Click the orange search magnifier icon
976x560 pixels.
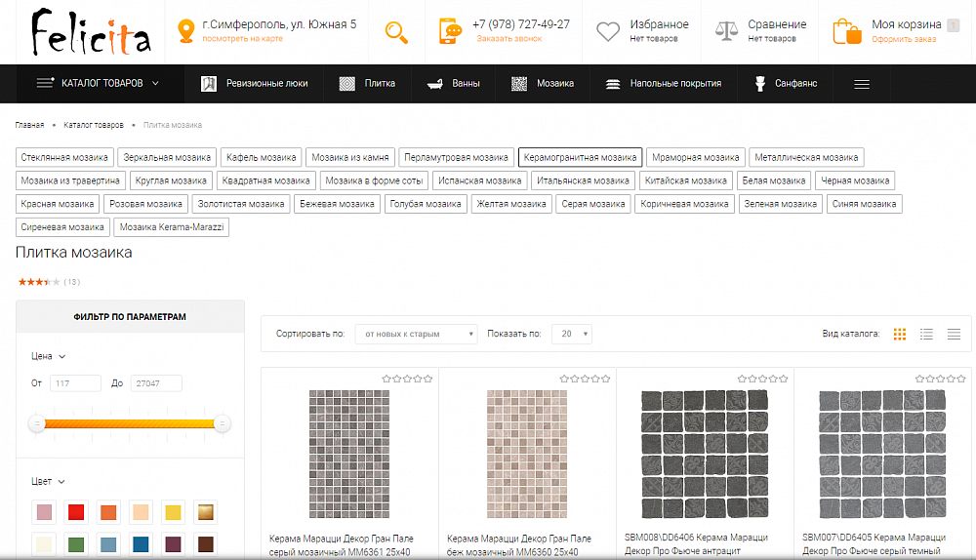pyautogui.click(x=396, y=32)
